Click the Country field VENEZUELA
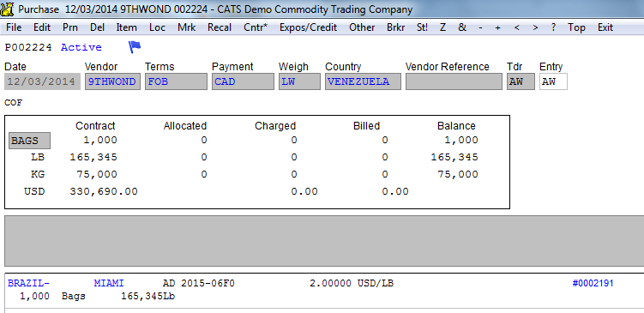 (x=363, y=81)
